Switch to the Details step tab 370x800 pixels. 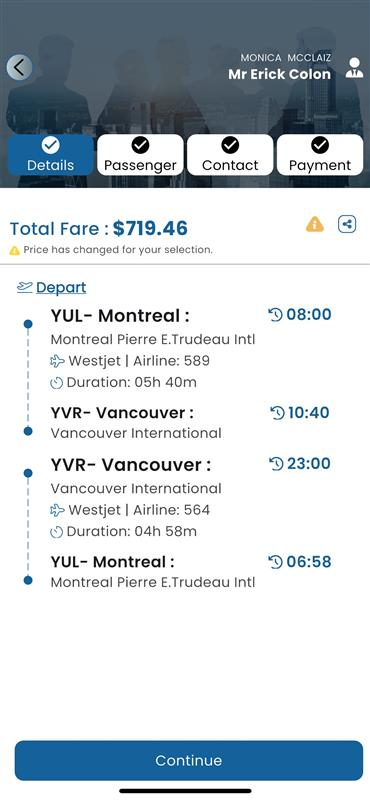pos(51,155)
